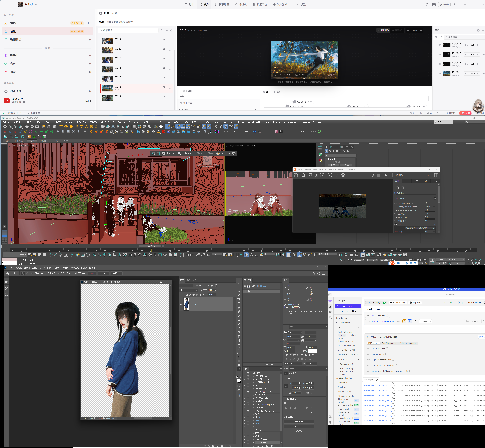The image size is (485, 448).
Task: Uncheck the Contrast checkbox in Corona
Action: 396,214
